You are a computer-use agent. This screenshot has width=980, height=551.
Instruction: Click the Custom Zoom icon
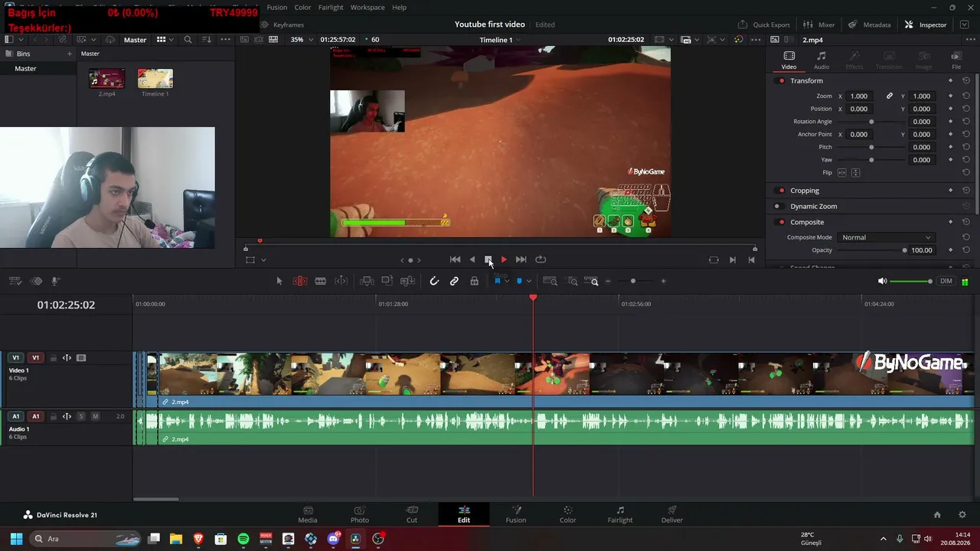591,282
